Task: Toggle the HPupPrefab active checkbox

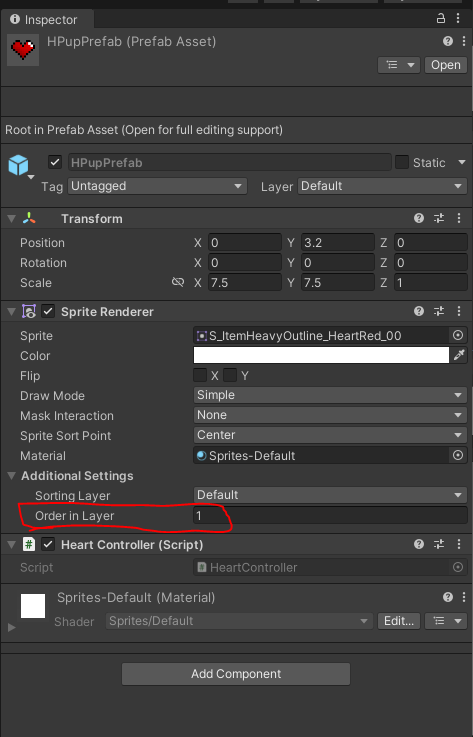Action: coord(55,163)
